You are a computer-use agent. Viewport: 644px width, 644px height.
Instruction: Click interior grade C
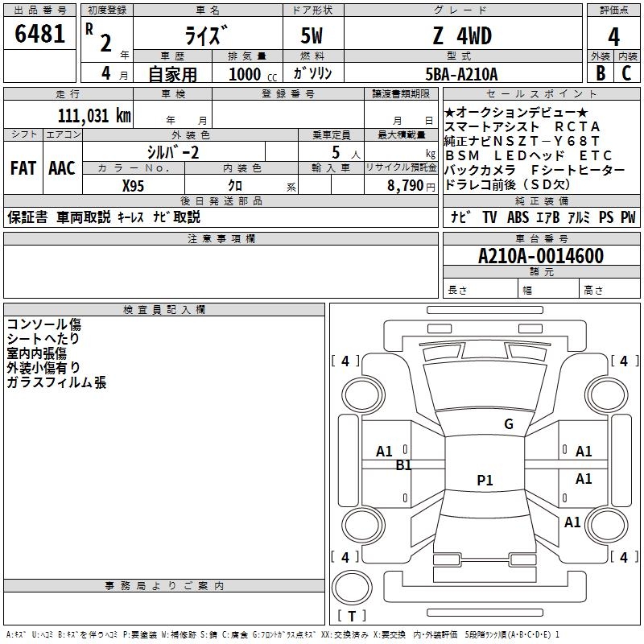point(626,73)
